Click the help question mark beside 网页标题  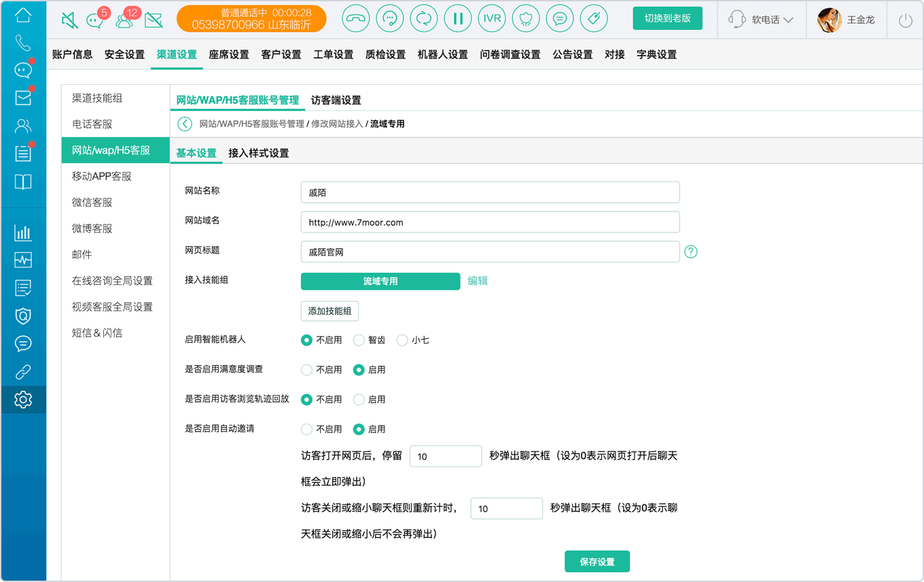(x=691, y=252)
